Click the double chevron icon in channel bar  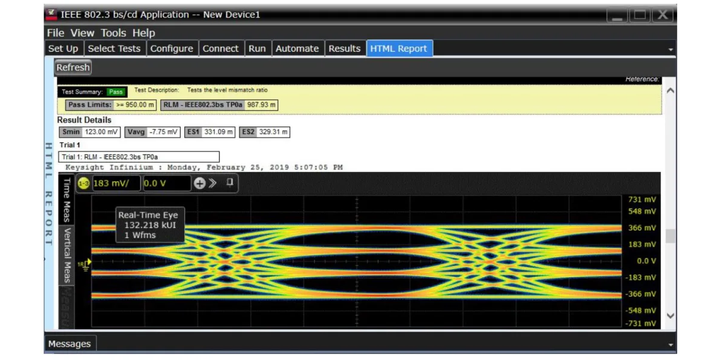[x=213, y=184]
